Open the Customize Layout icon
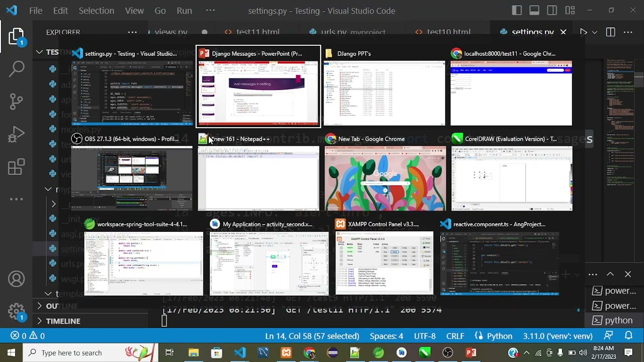 click(570, 11)
